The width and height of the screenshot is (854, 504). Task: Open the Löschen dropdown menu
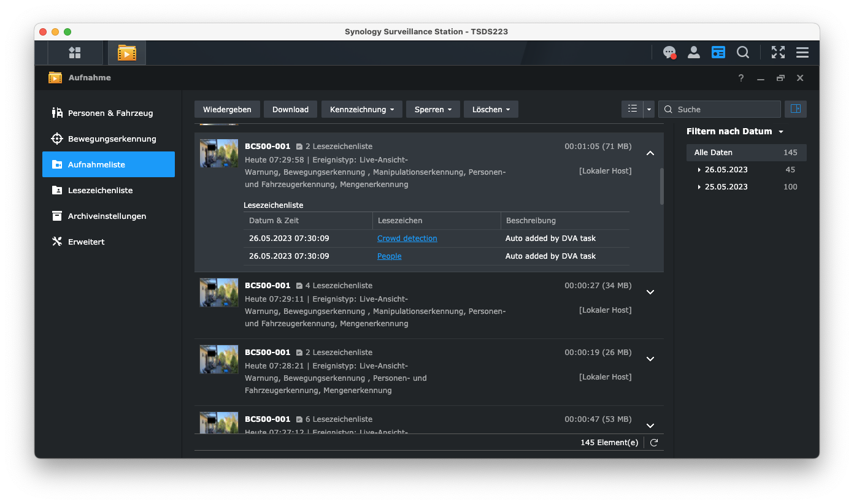tap(491, 109)
